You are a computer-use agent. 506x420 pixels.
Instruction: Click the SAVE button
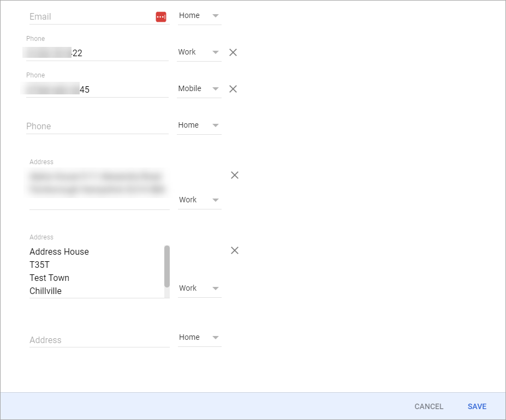477,406
